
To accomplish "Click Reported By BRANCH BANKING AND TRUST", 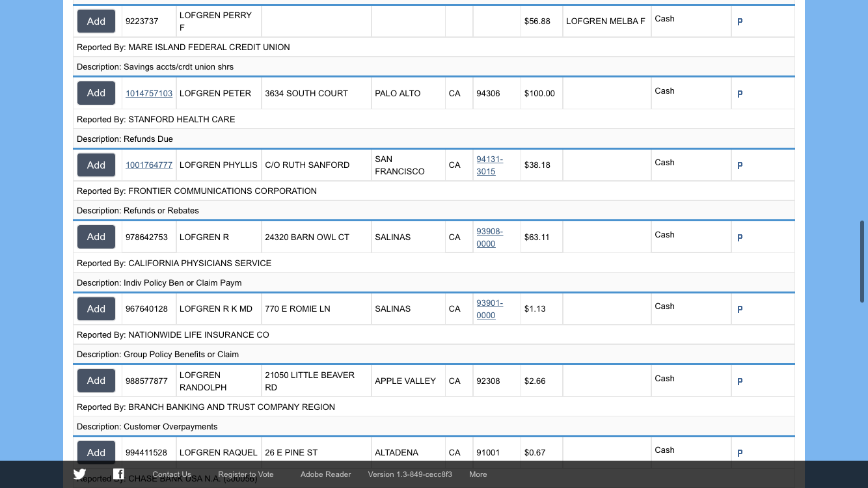I will coord(206,407).
